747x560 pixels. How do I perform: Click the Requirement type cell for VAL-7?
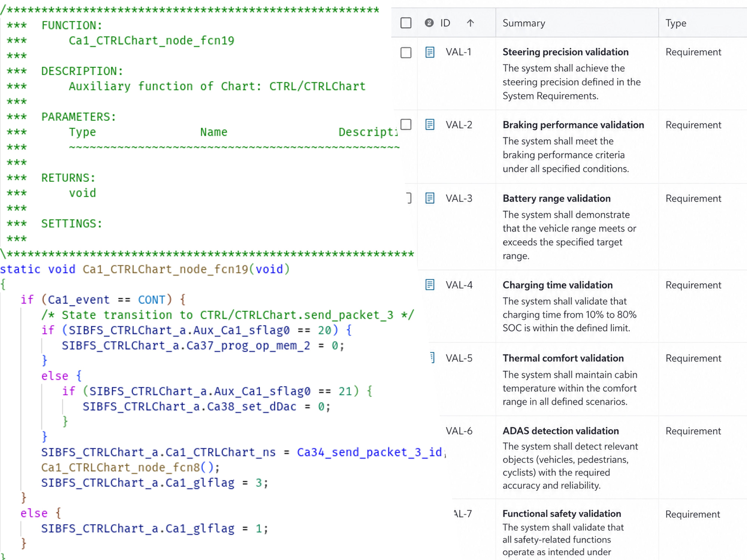[x=693, y=514]
